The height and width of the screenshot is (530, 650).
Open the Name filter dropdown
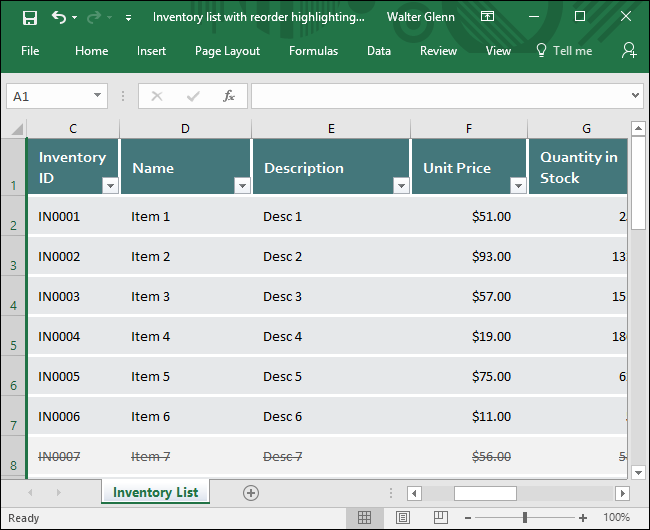242,185
